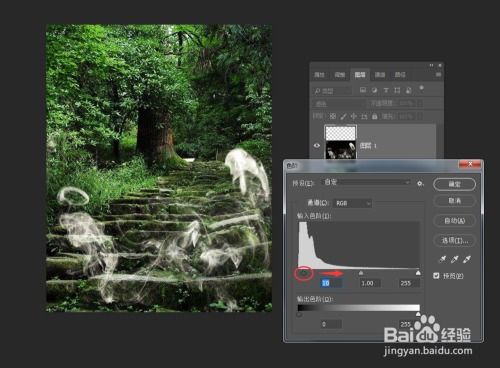Hide layer 1 using its eye icon
The image size is (500, 368).
pos(317,145)
